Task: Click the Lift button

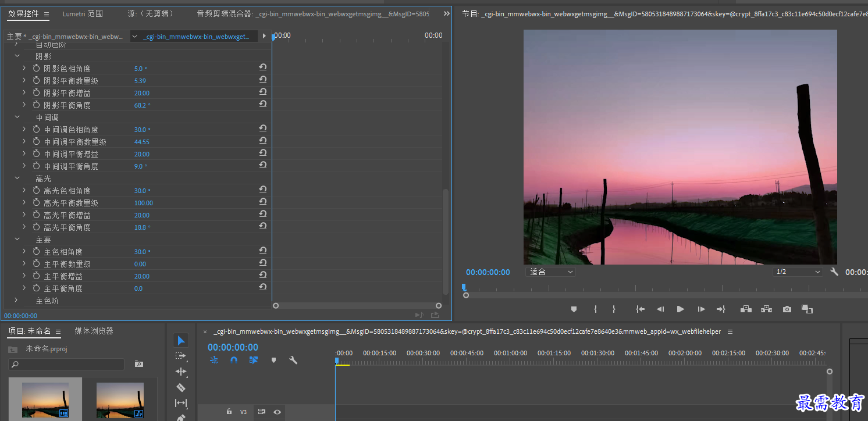Action: pos(746,309)
